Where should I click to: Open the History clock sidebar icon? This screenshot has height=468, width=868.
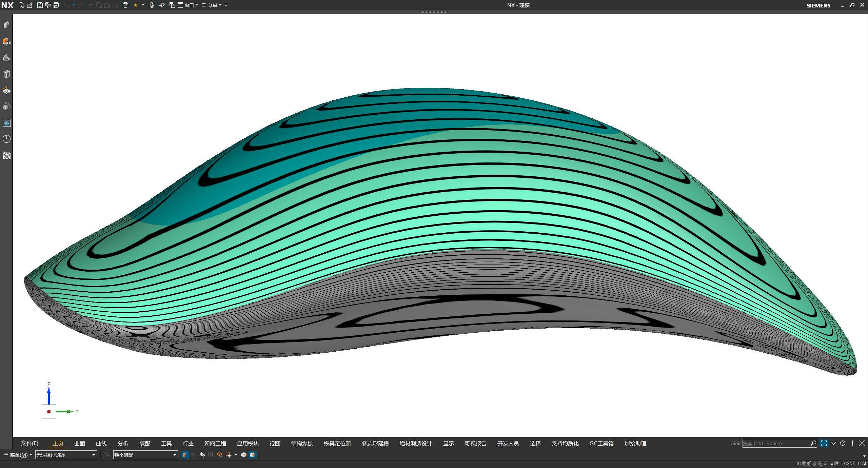[x=7, y=139]
